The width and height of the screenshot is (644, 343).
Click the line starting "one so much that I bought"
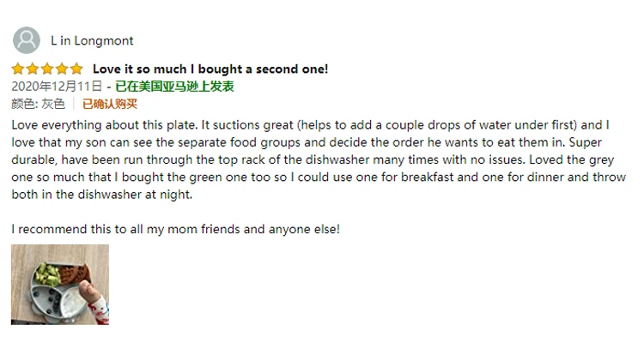coord(317,178)
